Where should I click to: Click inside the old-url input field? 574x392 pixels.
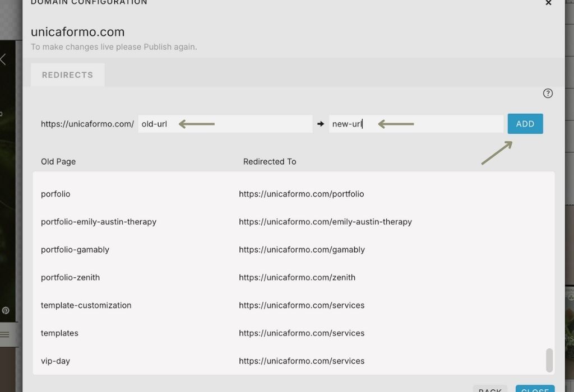[224, 123]
